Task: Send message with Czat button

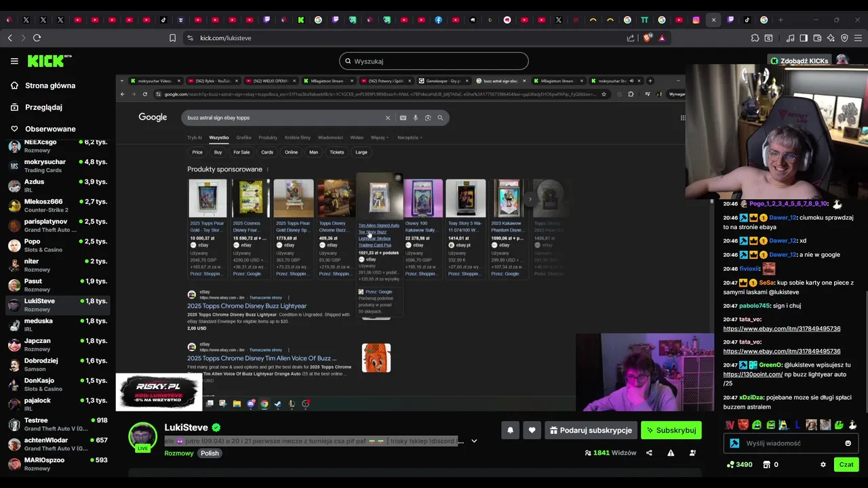Action: coord(846,465)
